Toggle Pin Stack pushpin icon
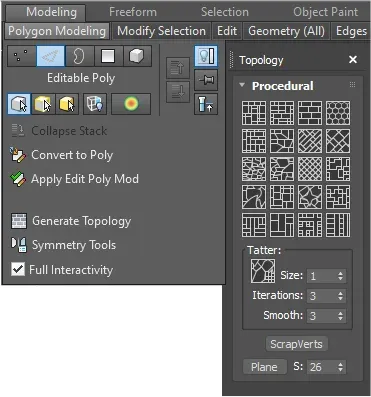 click(x=206, y=80)
